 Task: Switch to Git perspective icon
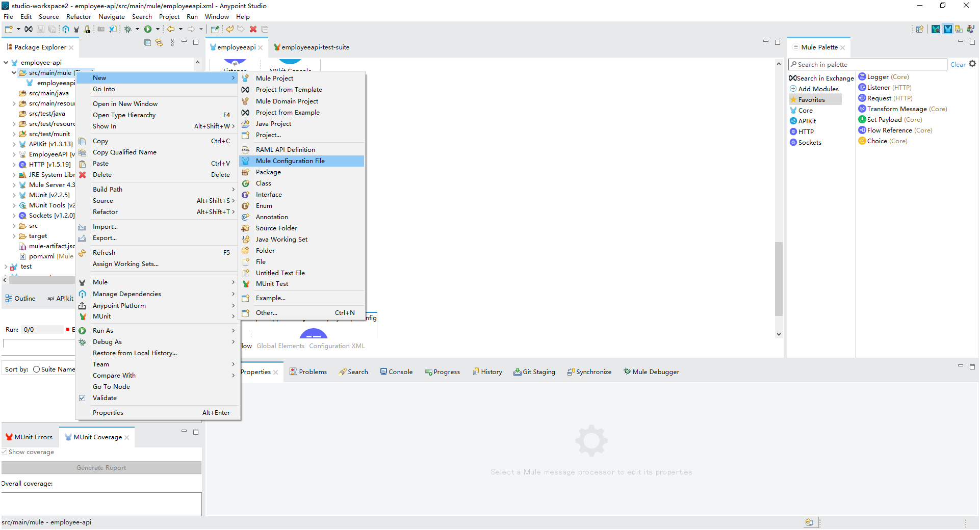pos(959,30)
